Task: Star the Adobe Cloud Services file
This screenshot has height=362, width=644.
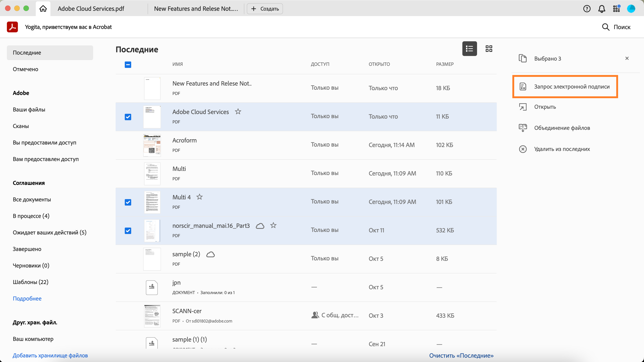Action: (238, 111)
